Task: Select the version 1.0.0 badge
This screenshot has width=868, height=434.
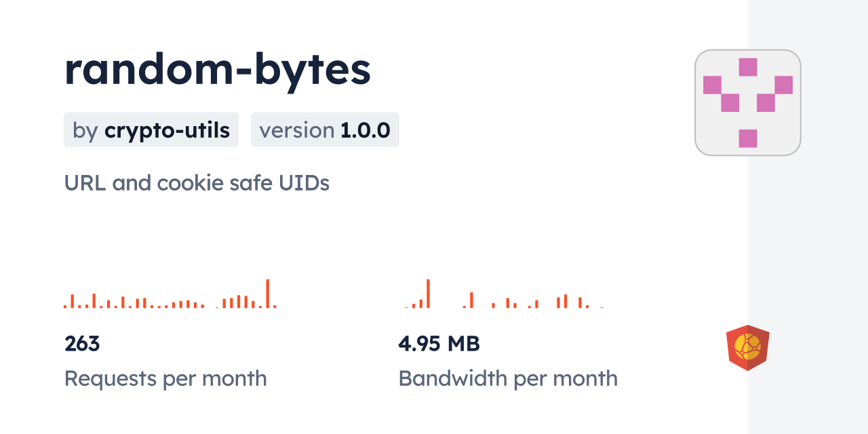Action: (x=325, y=130)
